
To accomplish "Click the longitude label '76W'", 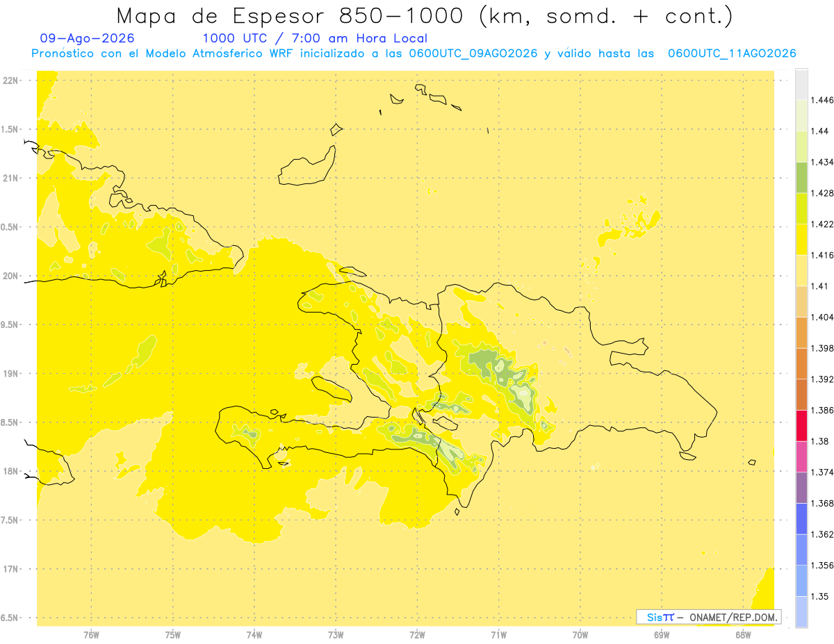I will pyautogui.click(x=91, y=634).
